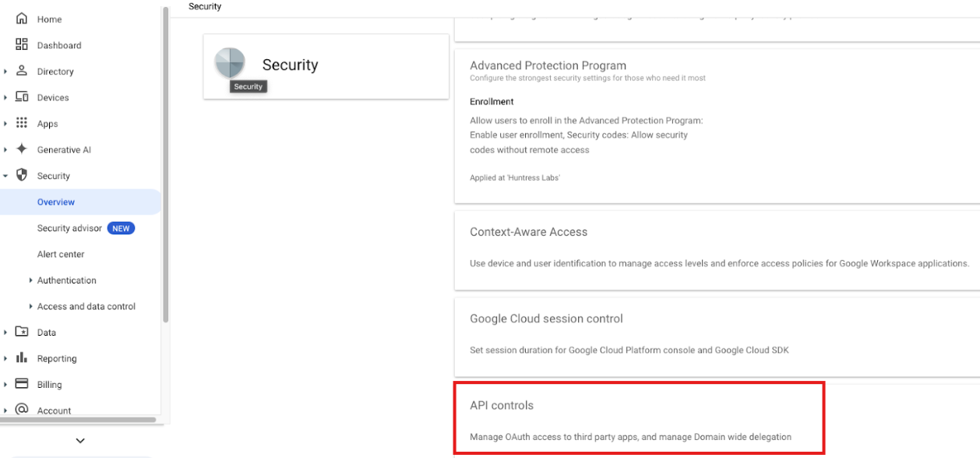Click the Security shield icon in sidebar

22,175
